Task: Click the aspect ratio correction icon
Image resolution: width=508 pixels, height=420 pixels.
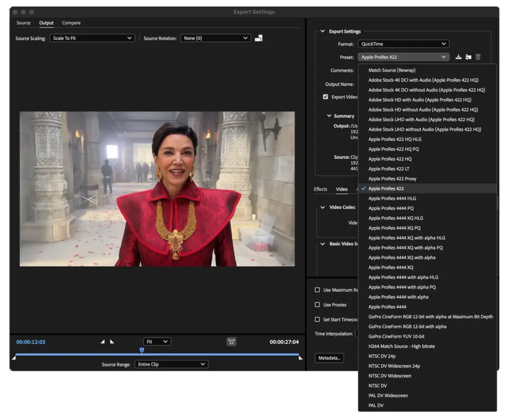Action: tap(231, 342)
